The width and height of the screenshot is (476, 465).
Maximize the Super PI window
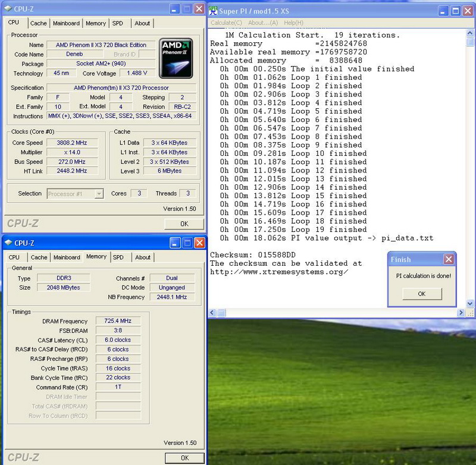[455, 11]
